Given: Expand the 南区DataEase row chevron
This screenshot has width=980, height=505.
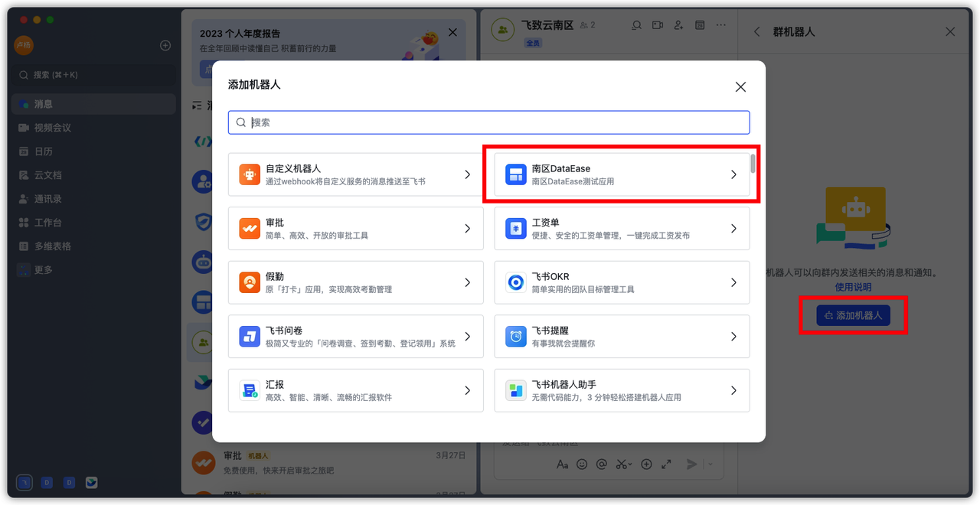Looking at the screenshot, I should (x=733, y=174).
